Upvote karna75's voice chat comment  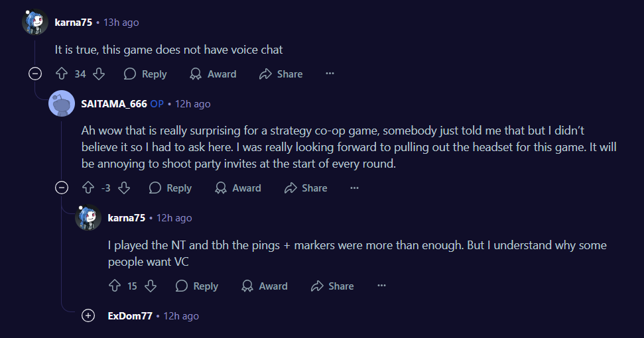click(x=62, y=74)
